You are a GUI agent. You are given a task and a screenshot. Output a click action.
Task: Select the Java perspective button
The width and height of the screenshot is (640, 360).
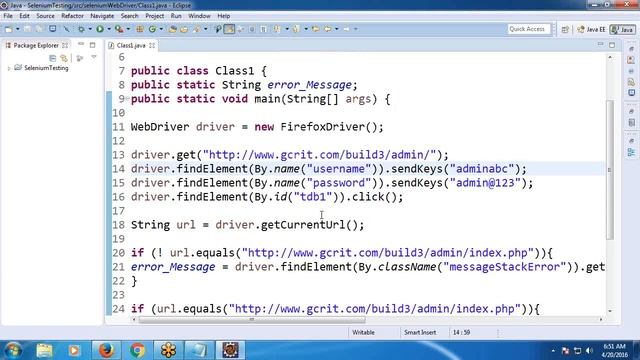tap(622, 29)
